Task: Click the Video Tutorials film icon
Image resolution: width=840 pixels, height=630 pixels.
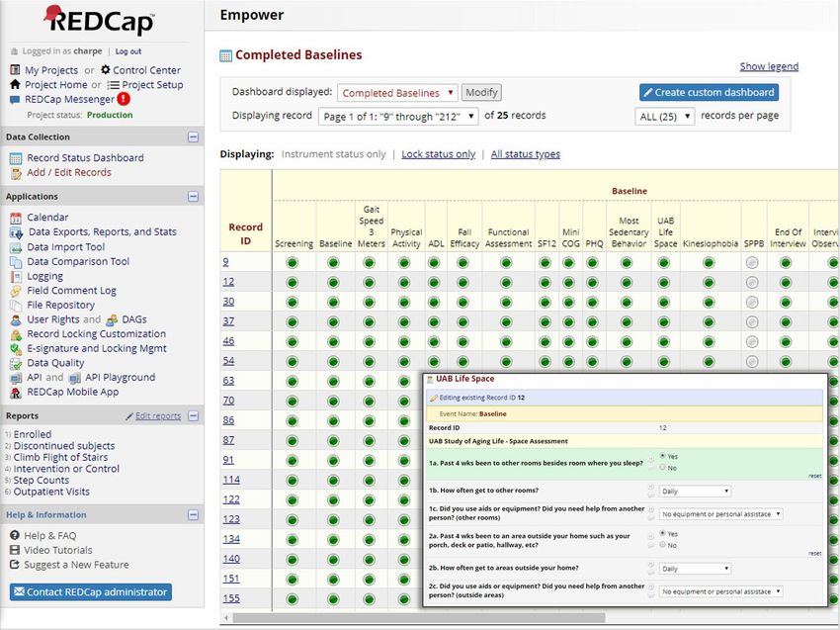Action: 15,550
